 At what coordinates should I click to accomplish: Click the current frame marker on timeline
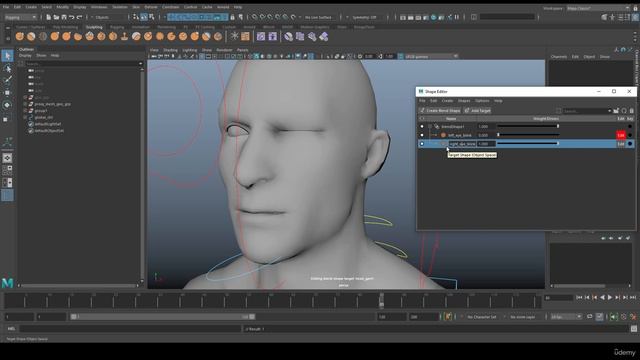click(x=381, y=301)
